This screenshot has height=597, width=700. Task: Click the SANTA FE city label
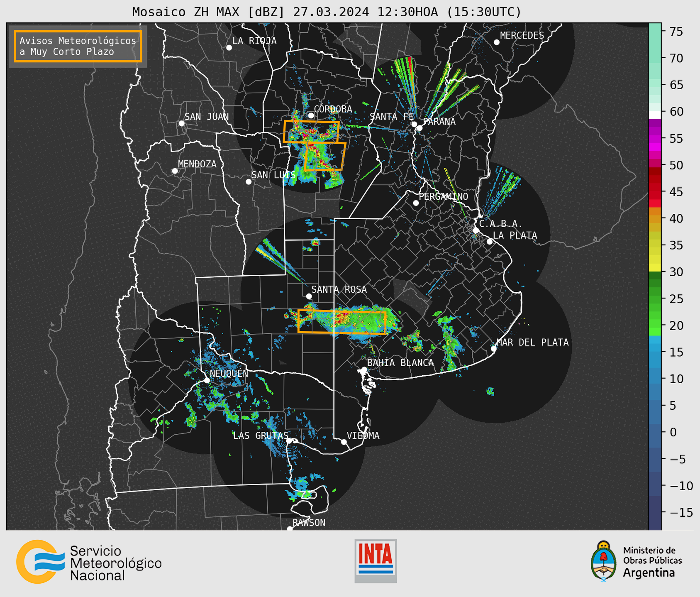[x=392, y=117]
